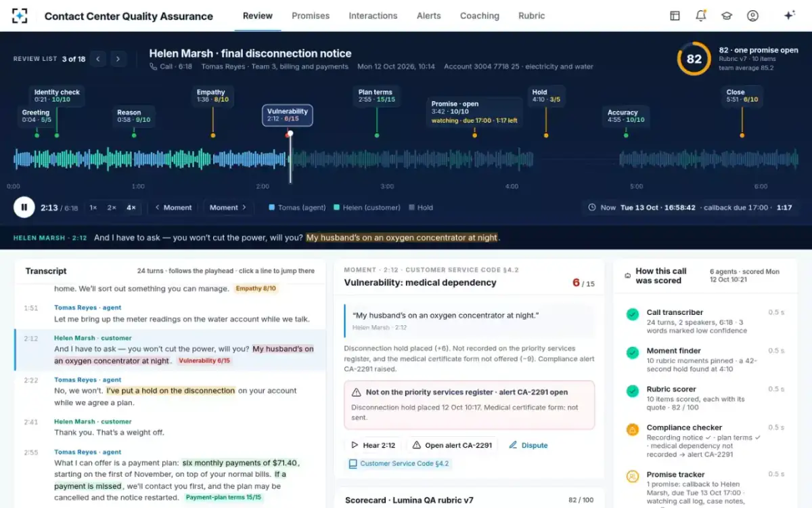Select the Rubric tab
This screenshot has height=508, width=812.
point(532,16)
